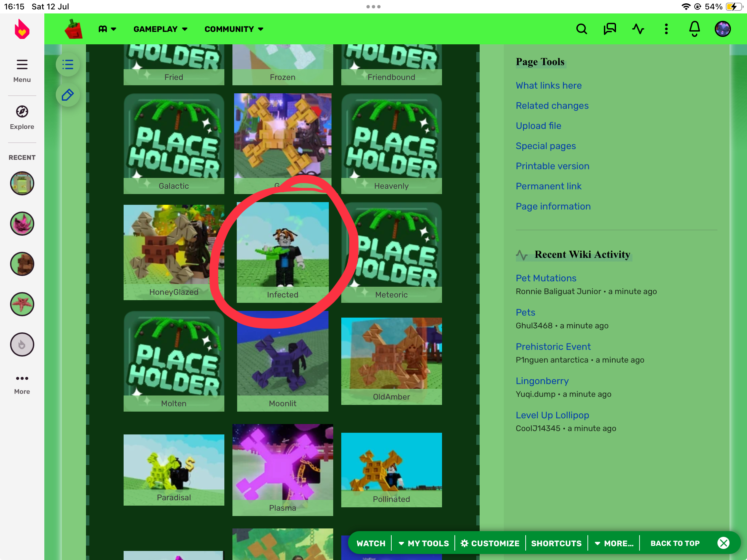
Task: Open the pink dragon recent wiki icon
Action: tap(22, 224)
